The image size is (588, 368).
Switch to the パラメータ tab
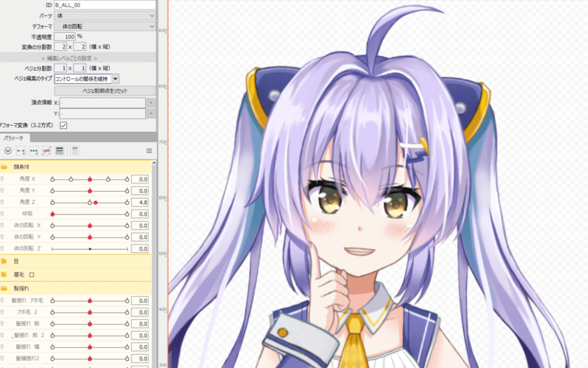coord(15,137)
